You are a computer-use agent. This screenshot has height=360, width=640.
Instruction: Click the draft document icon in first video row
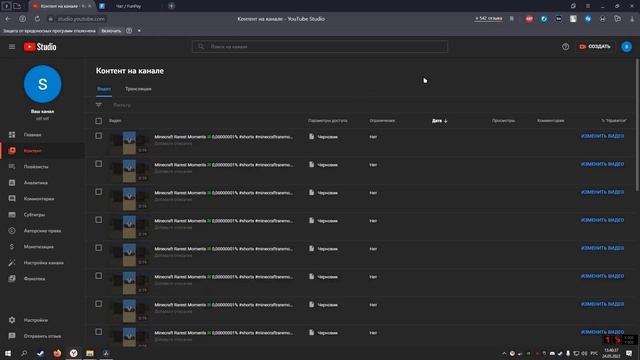[x=311, y=136]
